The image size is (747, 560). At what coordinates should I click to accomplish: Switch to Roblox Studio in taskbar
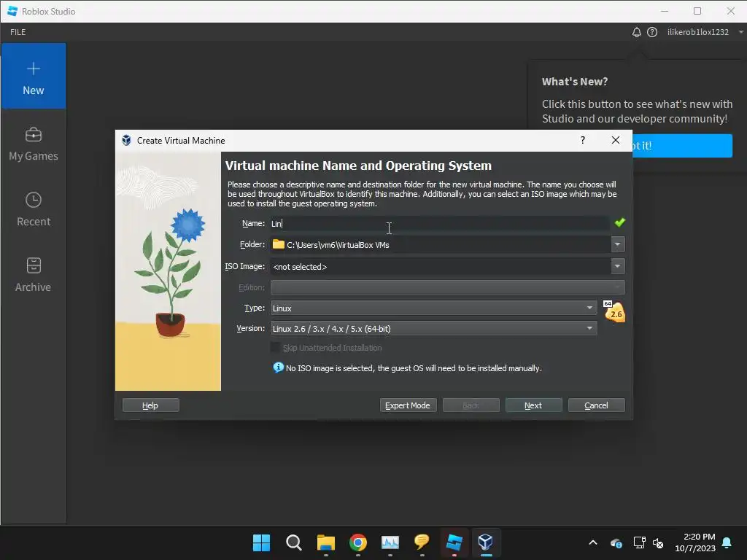(x=454, y=542)
